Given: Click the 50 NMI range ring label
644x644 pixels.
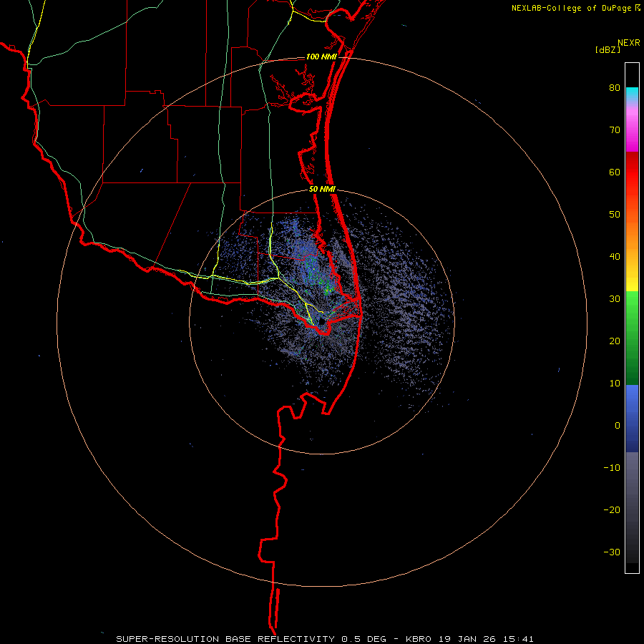Looking at the screenshot, I should (x=322, y=190).
